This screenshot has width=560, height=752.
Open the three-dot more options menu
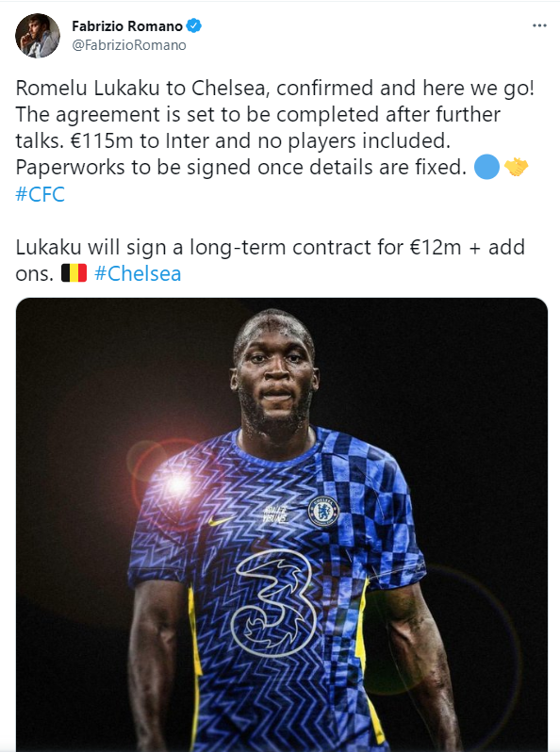click(539, 25)
